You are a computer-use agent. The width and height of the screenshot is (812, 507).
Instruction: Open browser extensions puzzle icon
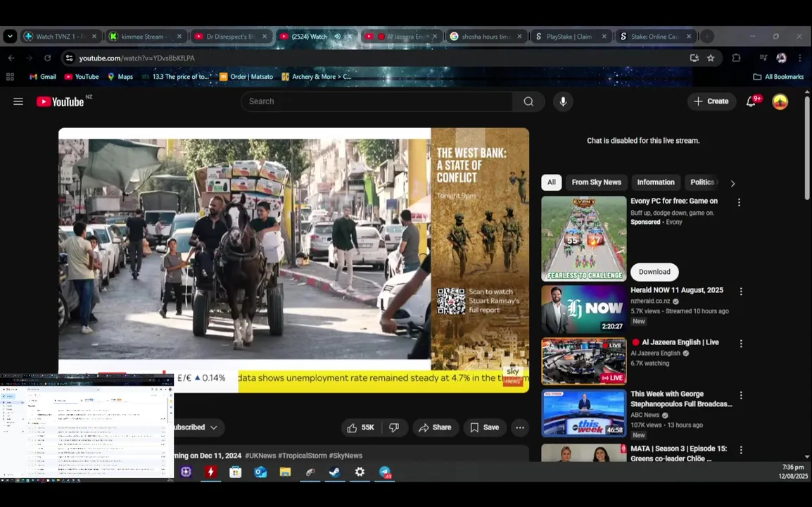click(736, 58)
